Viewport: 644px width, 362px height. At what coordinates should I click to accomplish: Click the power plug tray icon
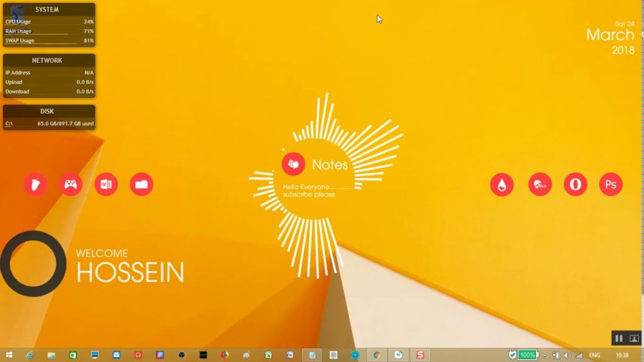(512, 355)
